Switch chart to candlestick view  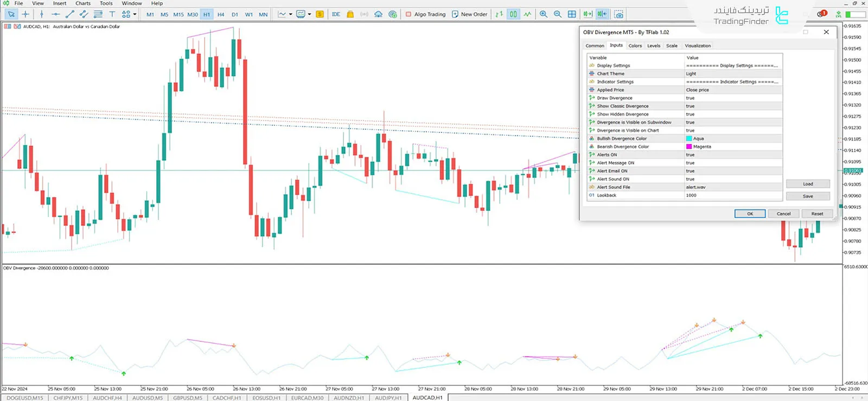tap(513, 15)
